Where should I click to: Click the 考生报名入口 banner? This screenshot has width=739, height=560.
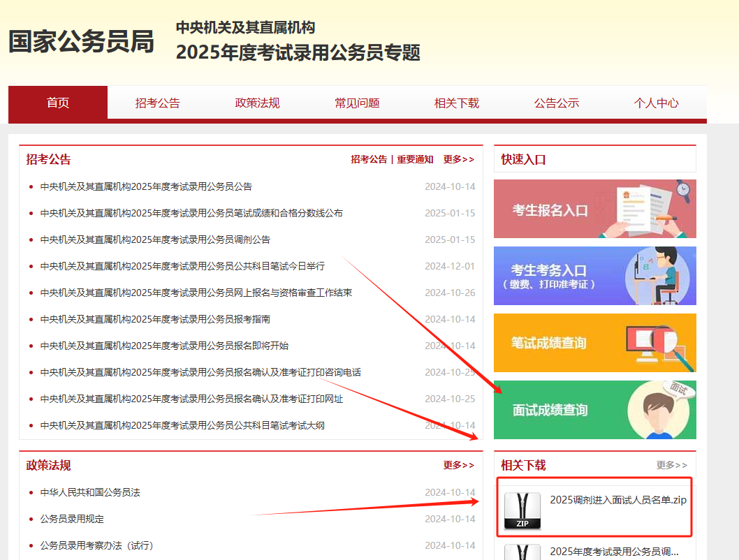(595, 209)
